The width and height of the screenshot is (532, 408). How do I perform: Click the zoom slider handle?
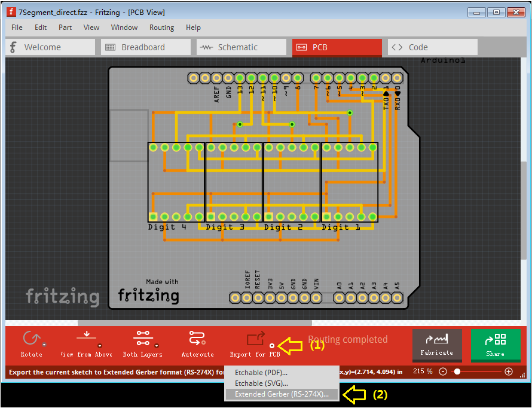[457, 372]
